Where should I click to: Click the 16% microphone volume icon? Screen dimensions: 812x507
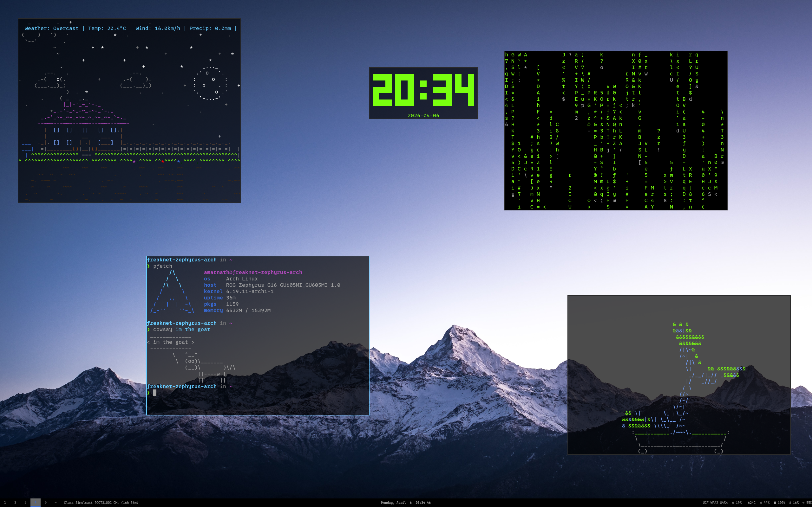(790, 503)
